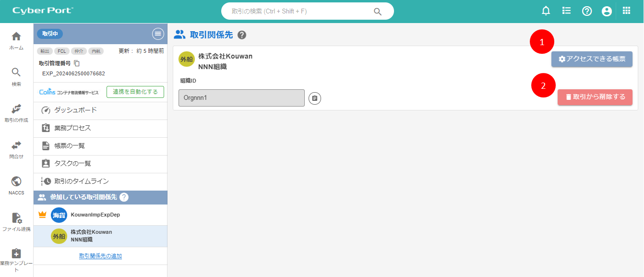
Task: Open 業務プロセス menu item
Action: (x=72, y=128)
